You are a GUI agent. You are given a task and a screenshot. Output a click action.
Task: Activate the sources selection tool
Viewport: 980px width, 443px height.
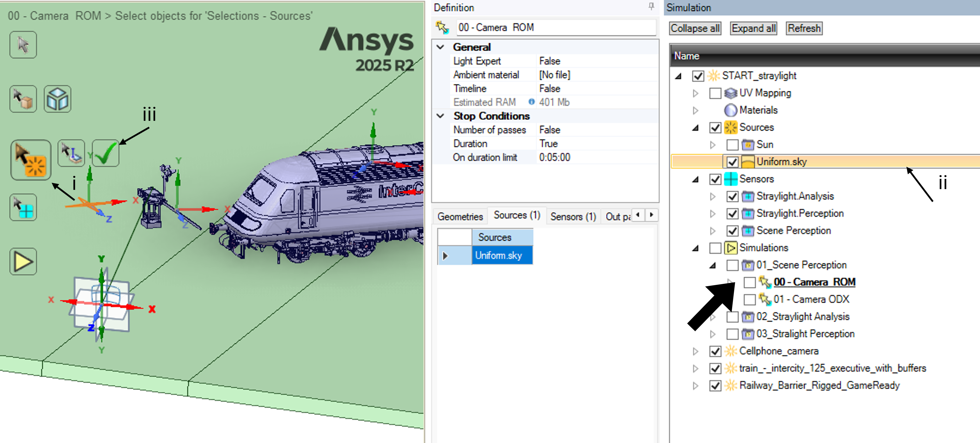(31, 160)
